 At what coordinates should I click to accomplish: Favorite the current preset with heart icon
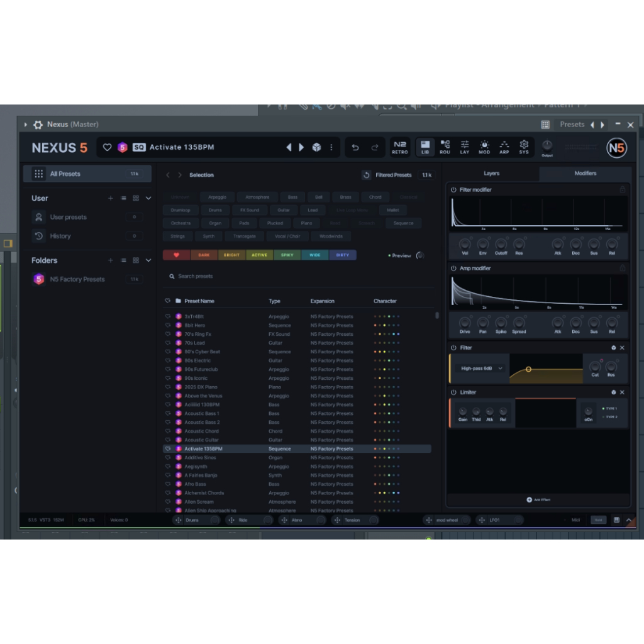click(x=108, y=147)
